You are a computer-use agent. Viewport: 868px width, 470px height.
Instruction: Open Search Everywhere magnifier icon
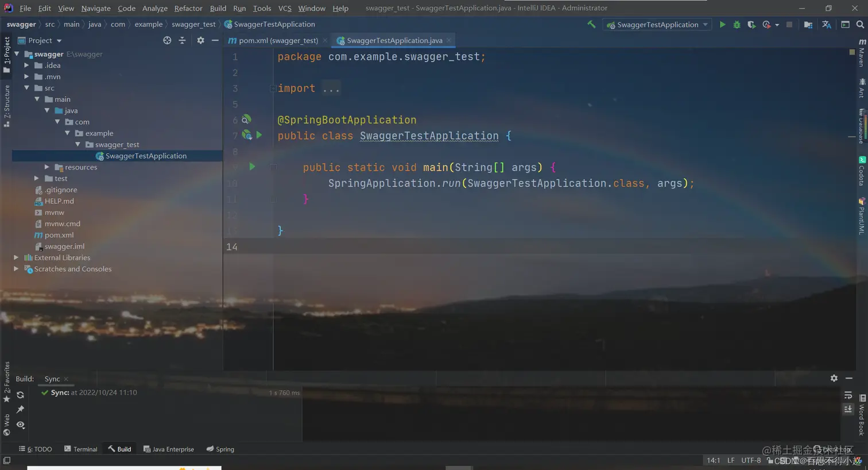coord(860,25)
